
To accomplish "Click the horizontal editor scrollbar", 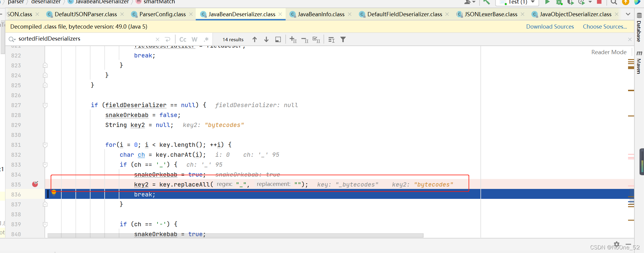I will (235, 235).
